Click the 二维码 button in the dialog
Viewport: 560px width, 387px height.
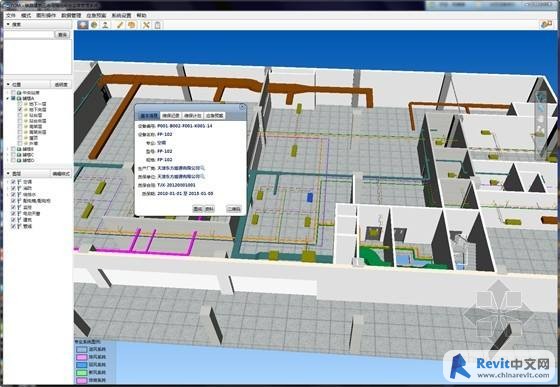coord(234,209)
